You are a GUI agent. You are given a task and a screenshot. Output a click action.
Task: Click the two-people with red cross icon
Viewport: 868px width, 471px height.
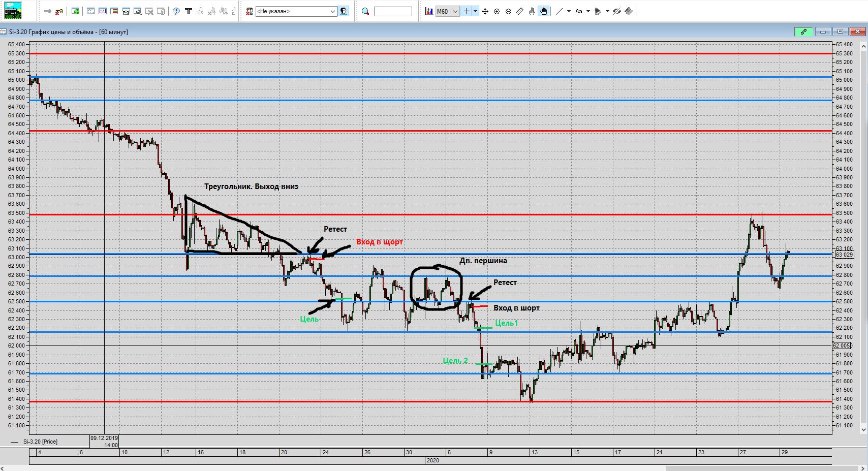[x=250, y=11]
